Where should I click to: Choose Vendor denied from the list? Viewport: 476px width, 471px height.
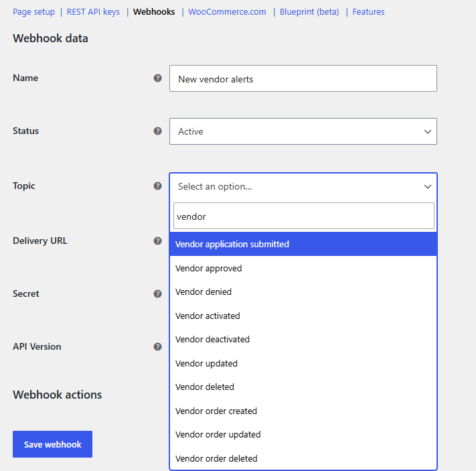303,291
